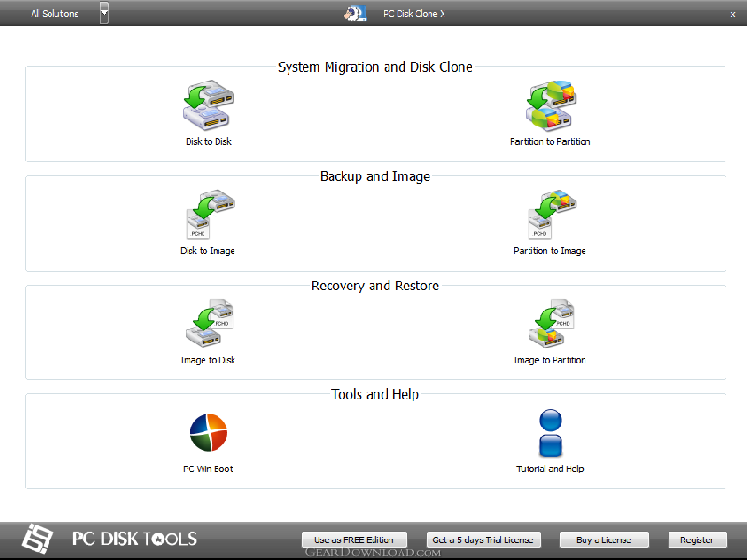Select the Disk to Image backup icon

coord(209,215)
